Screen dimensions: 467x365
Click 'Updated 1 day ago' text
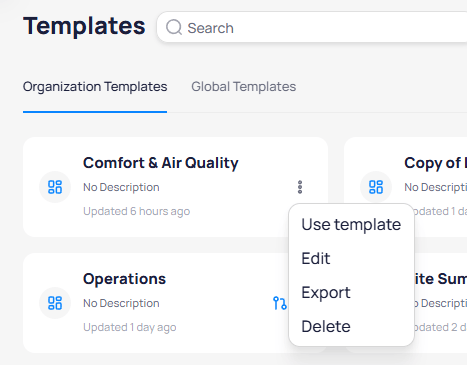tap(130, 327)
